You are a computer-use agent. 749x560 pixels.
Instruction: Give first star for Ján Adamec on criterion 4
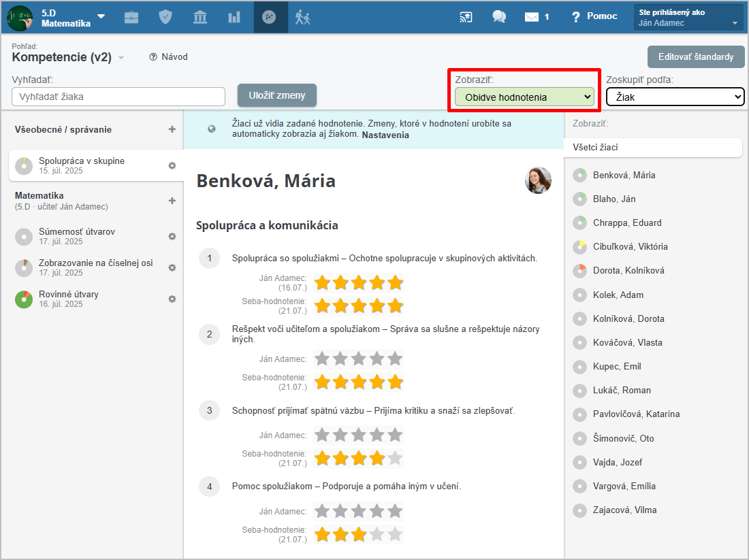323,511
